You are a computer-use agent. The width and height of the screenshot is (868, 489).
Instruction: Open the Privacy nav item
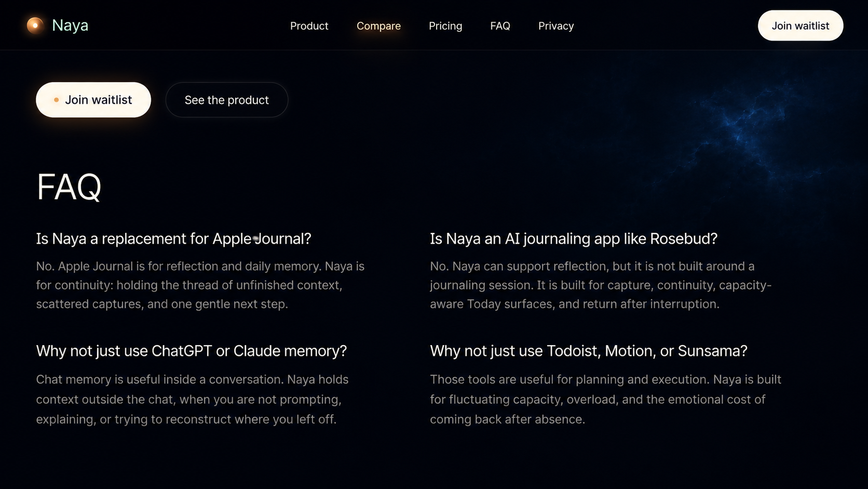click(555, 26)
